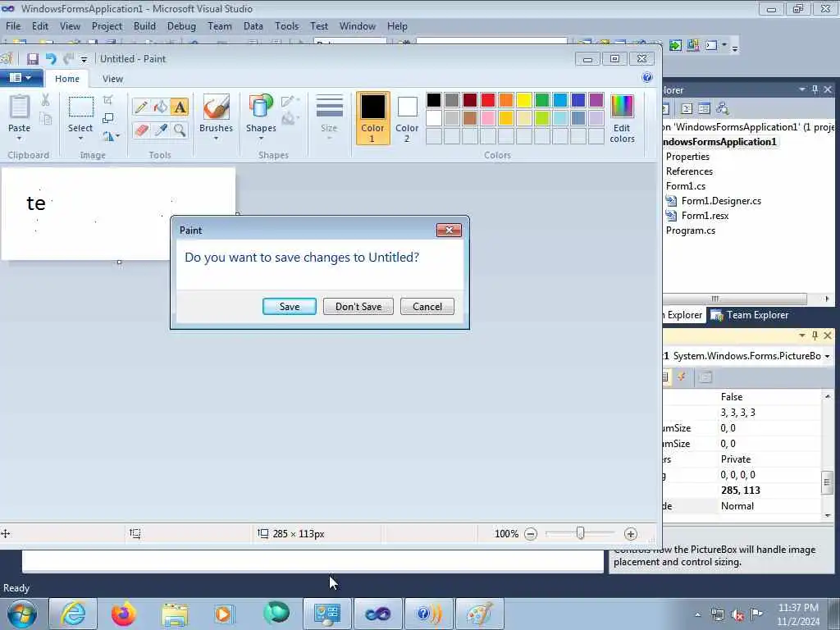Expand the Paste dropdown arrow
This screenshot has height=630, width=840.
tap(20, 139)
